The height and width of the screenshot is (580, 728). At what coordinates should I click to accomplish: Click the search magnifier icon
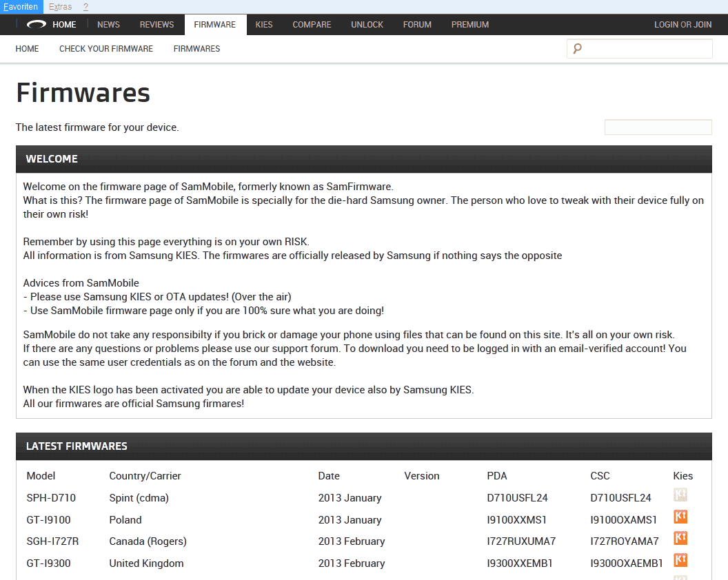(x=577, y=48)
